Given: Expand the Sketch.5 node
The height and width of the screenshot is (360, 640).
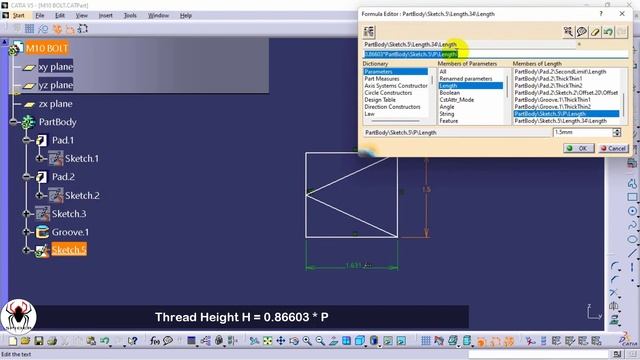Looking at the screenshot, I should click(27, 250).
